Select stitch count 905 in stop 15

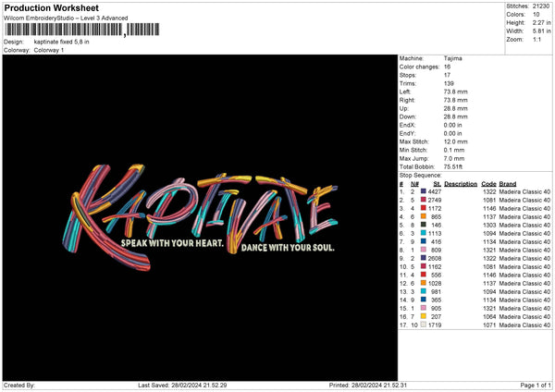pyautogui.click(x=436, y=308)
